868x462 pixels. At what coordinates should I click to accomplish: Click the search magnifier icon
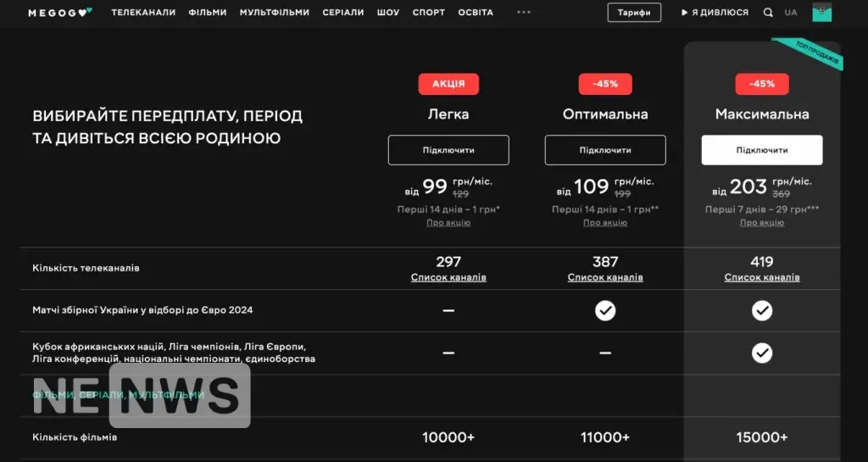(x=768, y=12)
